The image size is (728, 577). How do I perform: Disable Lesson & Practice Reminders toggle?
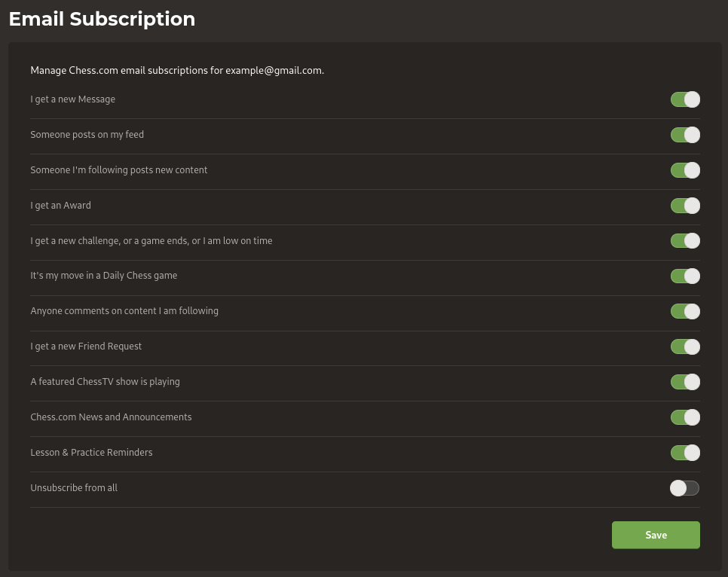[x=685, y=452]
